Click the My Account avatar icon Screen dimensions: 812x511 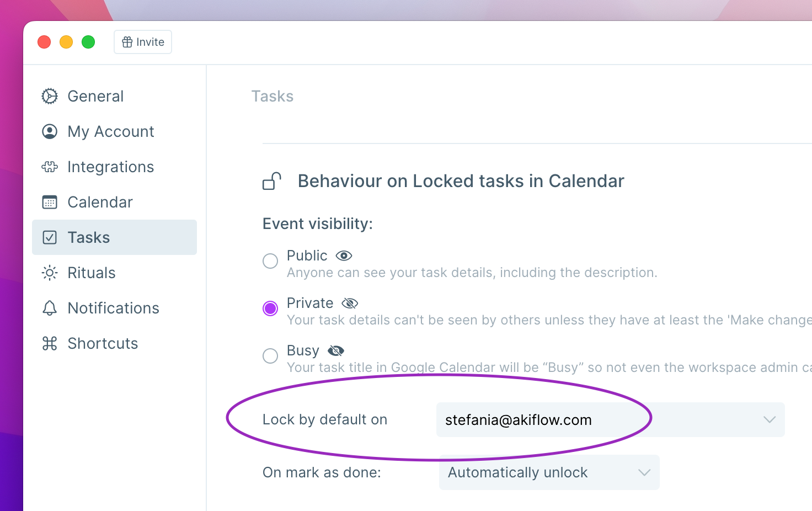click(50, 131)
